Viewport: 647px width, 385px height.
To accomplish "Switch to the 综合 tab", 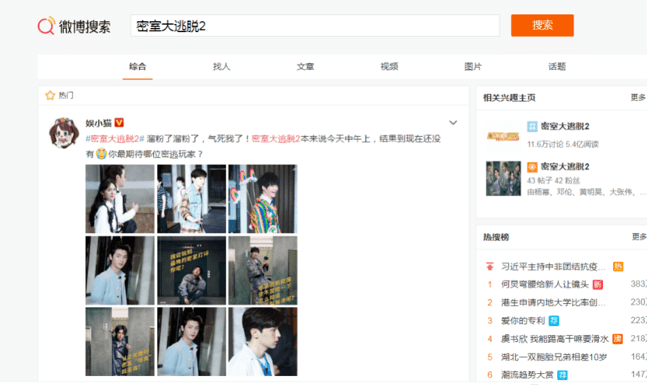I will coord(137,66).
